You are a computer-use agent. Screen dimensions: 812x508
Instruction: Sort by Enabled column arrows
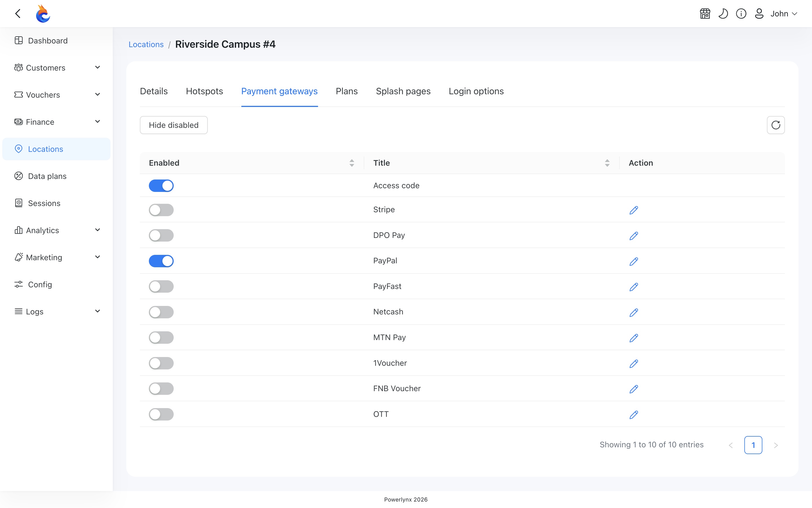click(x=352, y=163)
